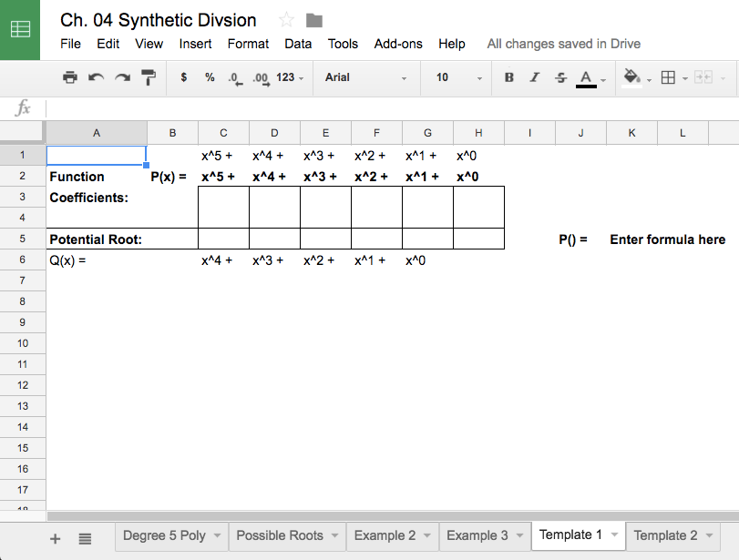Open the all sheets list icon
Image resolution: width=739 pixels, height=560 pixels.
[85, 539]
